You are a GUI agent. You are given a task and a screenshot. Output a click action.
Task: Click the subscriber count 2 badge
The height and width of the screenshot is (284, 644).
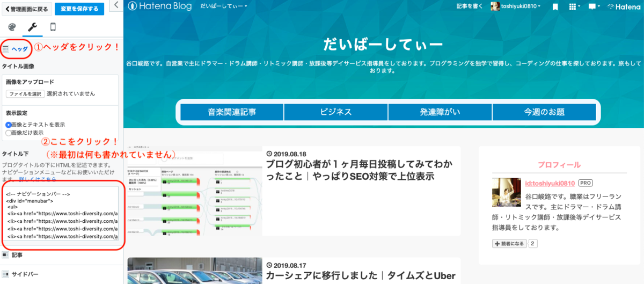point(533,244)
